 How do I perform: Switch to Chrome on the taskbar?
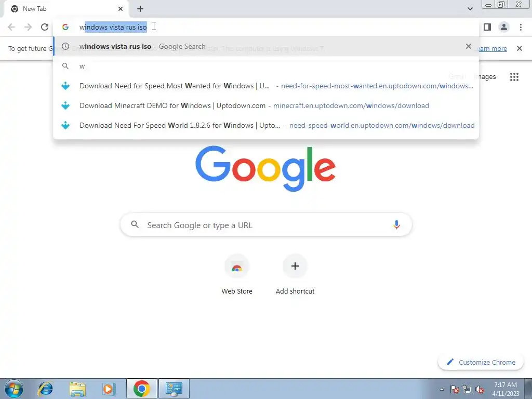pos(141,389)
